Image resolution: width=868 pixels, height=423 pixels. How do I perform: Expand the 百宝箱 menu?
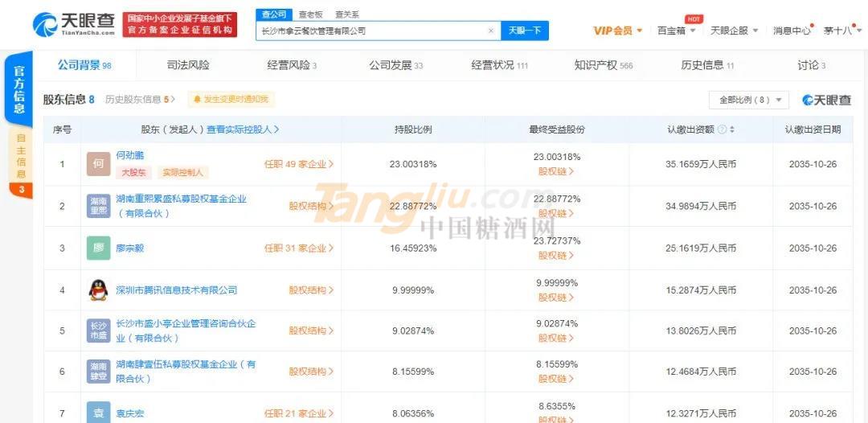676,31
